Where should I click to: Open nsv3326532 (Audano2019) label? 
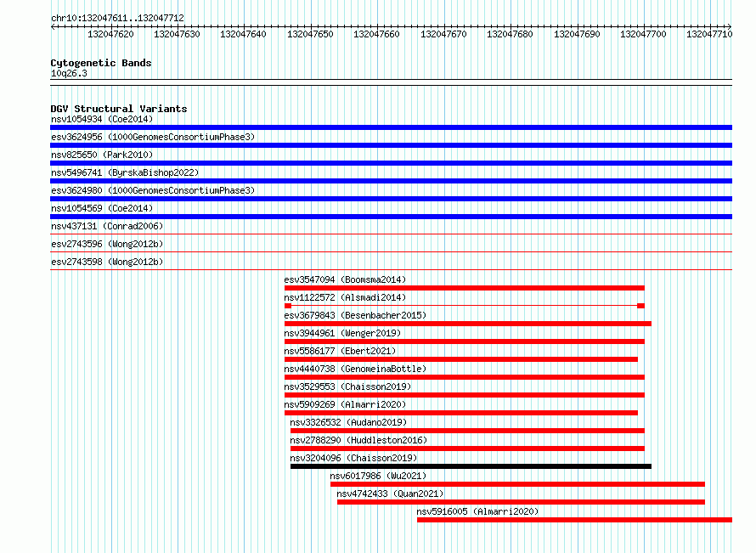pyautogui.click(x=348, y=422)
